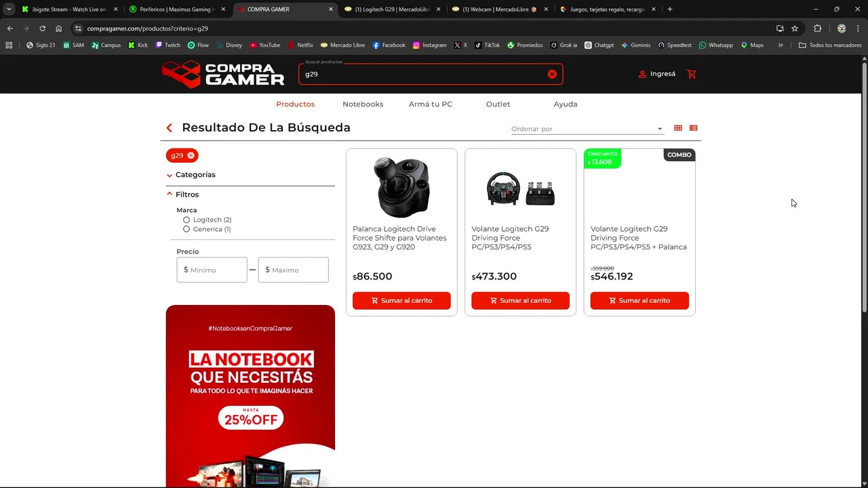Switch to the Logitech G29 MercadoLibre tab

point(392,9)
